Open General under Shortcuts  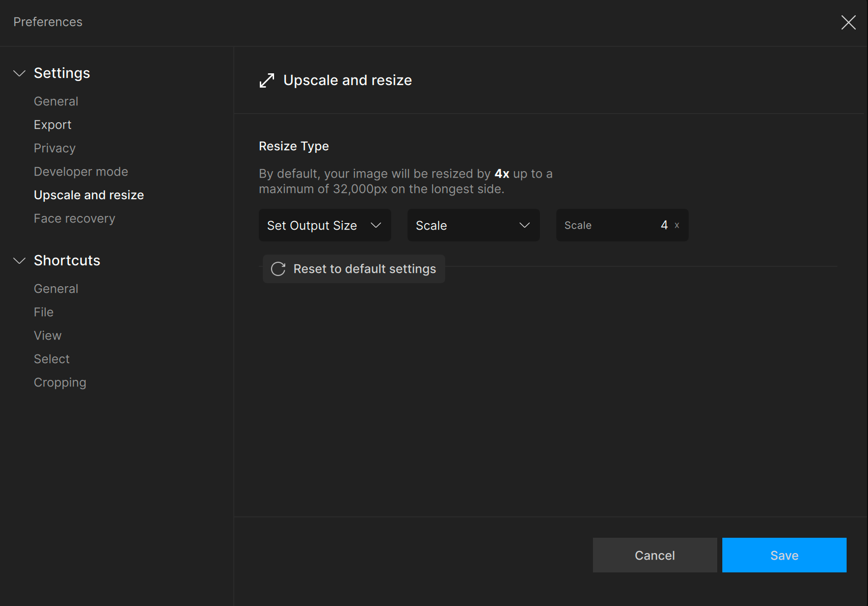56,289
